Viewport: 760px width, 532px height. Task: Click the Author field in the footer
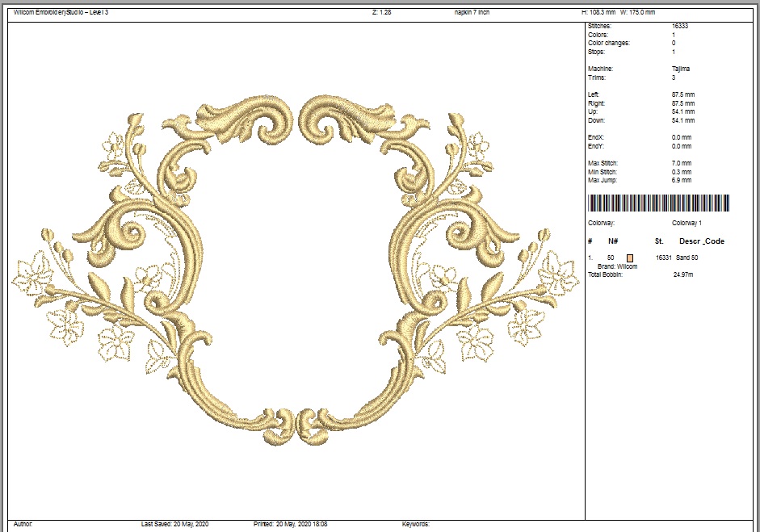(23, 525)
